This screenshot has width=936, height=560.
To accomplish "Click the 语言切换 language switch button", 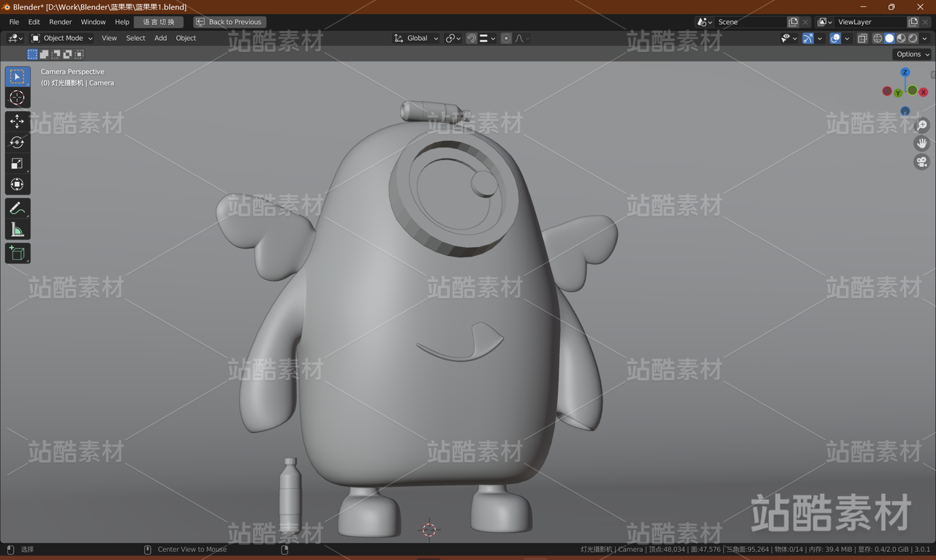I will [x=159, y=22].
